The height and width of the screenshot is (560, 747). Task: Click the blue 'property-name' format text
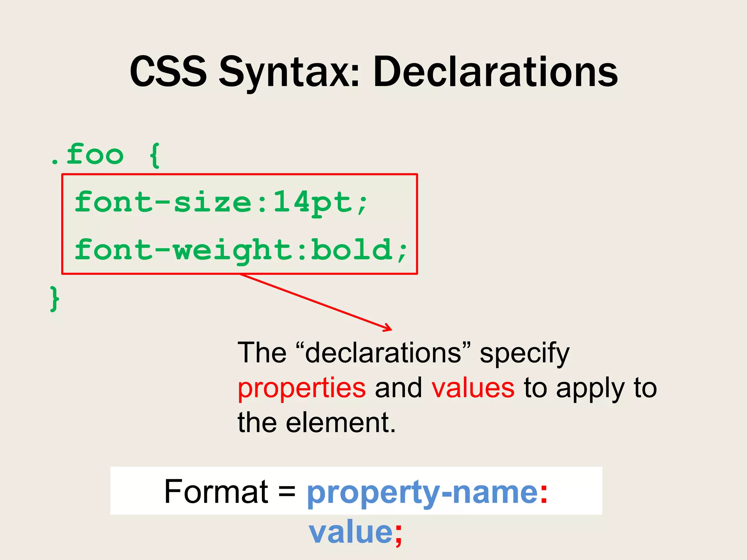click(422, 493)
